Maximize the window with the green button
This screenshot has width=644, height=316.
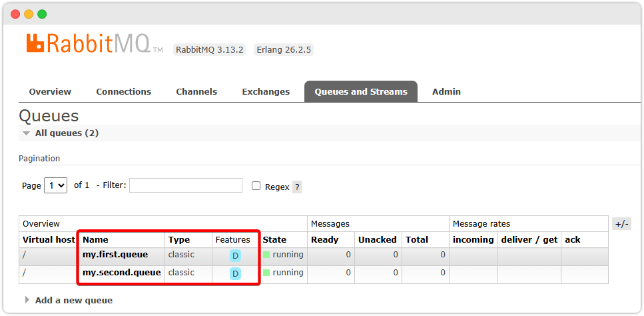[x=42, y=15]
